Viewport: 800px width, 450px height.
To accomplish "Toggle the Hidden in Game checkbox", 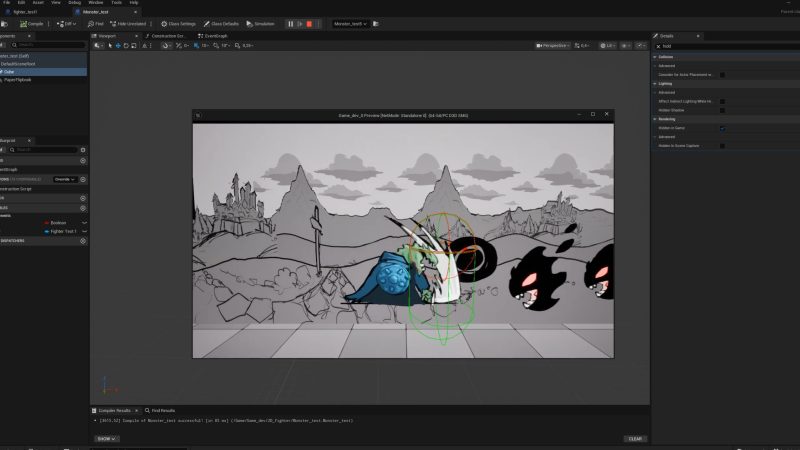I will tap(722, 128).
